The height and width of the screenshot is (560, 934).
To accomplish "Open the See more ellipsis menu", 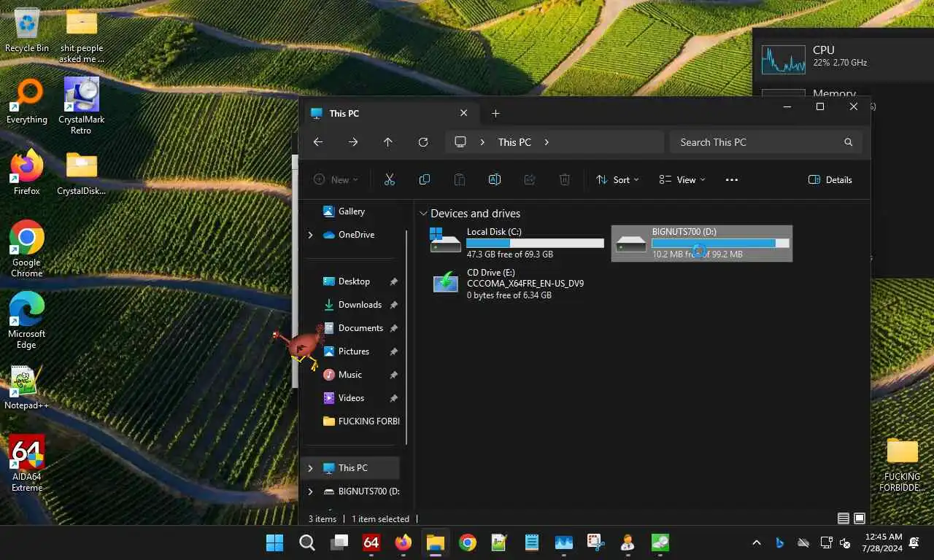I will pos(732,179).
